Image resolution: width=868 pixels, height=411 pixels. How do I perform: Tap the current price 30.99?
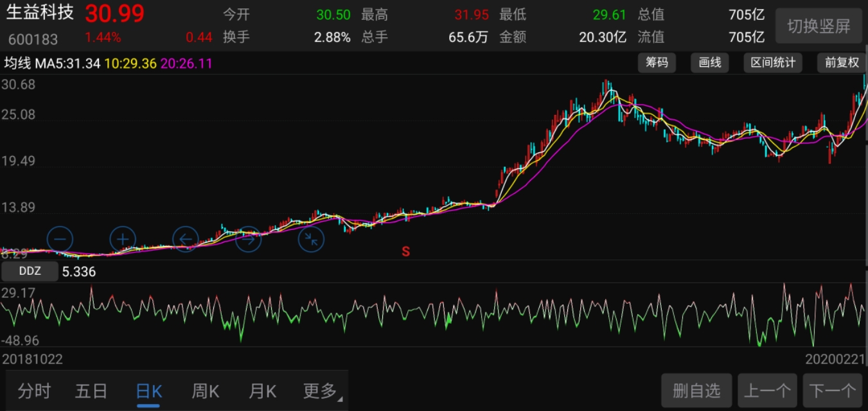point(115,13)
